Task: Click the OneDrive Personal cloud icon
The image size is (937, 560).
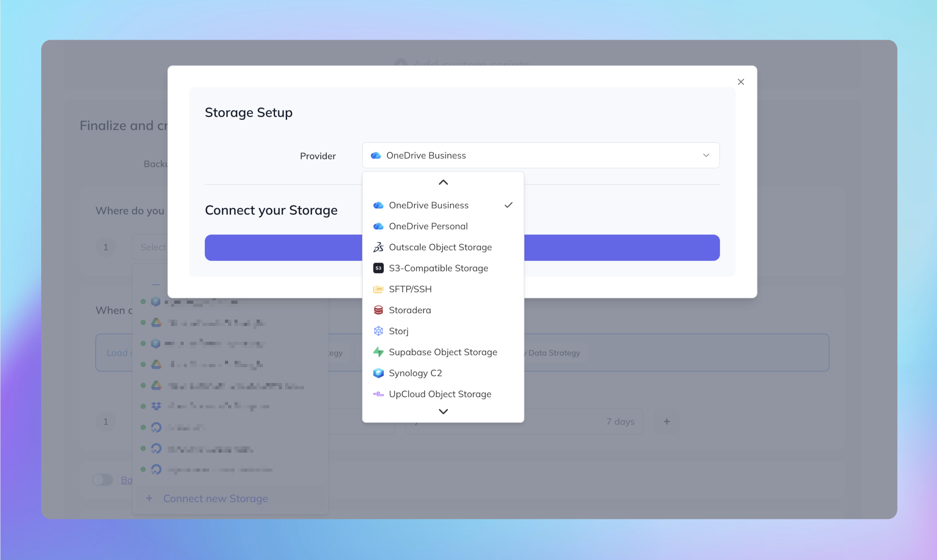Action: (378, 226)
